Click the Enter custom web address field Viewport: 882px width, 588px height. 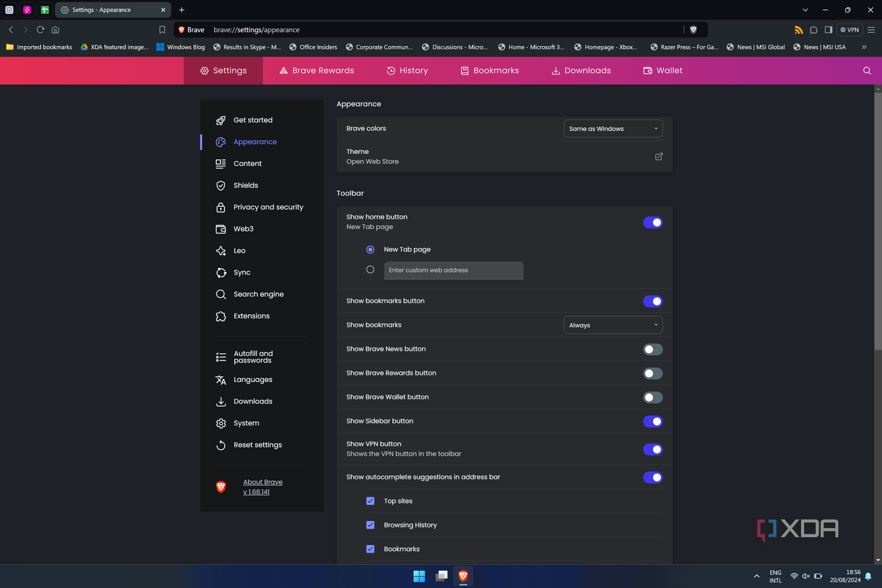(x=454, y=270)
